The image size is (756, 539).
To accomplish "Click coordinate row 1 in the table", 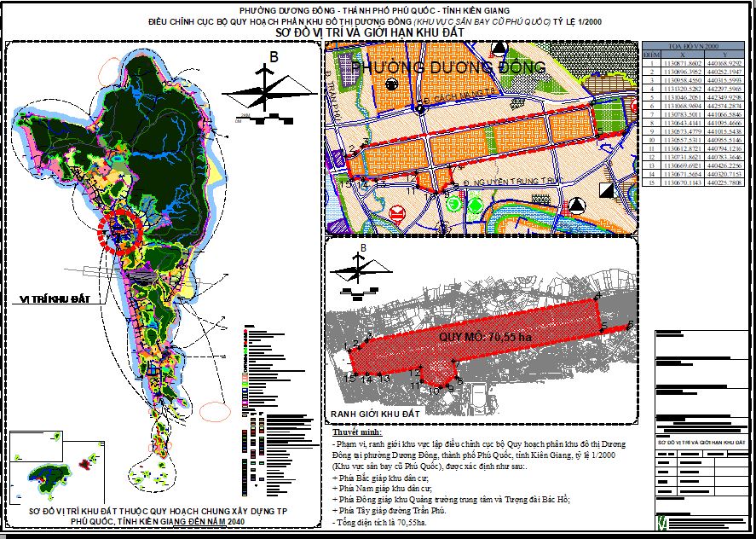I will [x=688, y=63].
